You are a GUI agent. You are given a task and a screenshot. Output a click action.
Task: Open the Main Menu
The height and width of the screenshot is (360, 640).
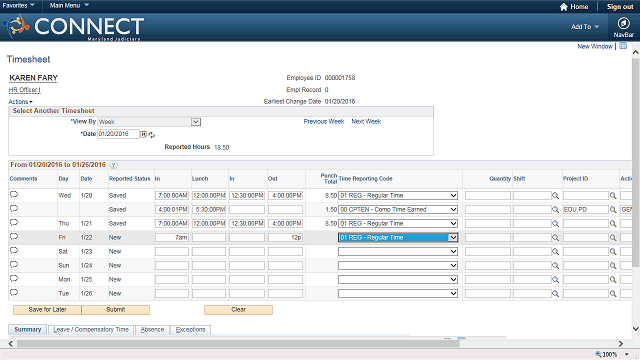[x=69, y=5]
